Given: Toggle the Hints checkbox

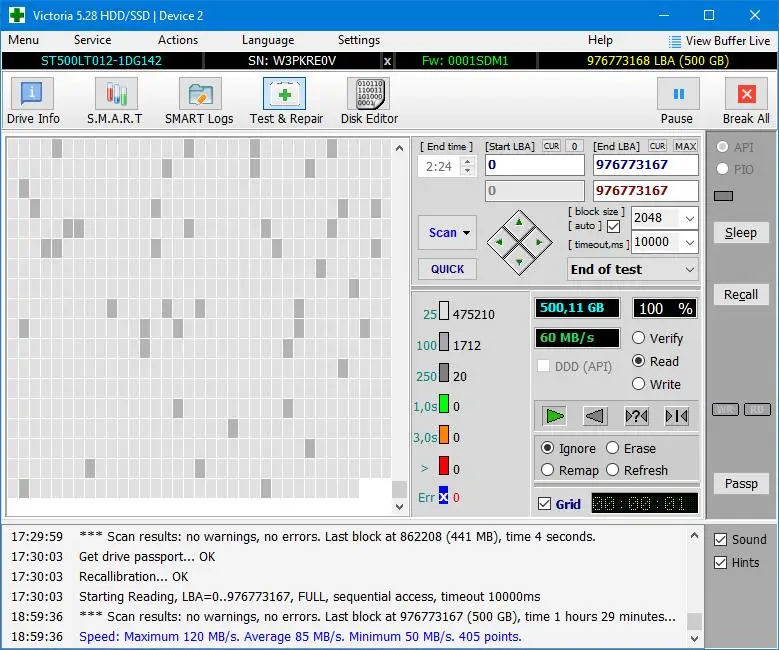Looking at the screenshot, I should pyautogui.click(x=720, y=562).
